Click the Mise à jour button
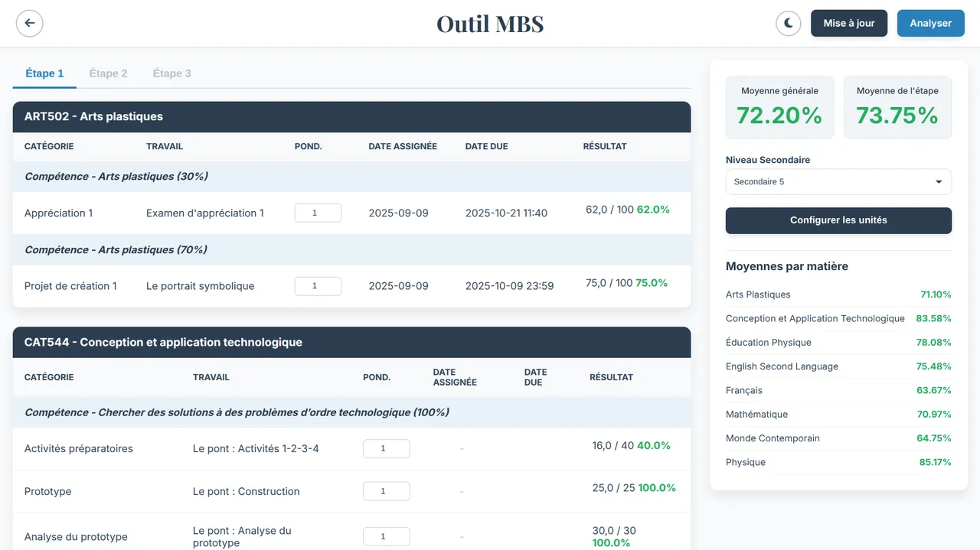980x550 pixels. click(849, 23)
